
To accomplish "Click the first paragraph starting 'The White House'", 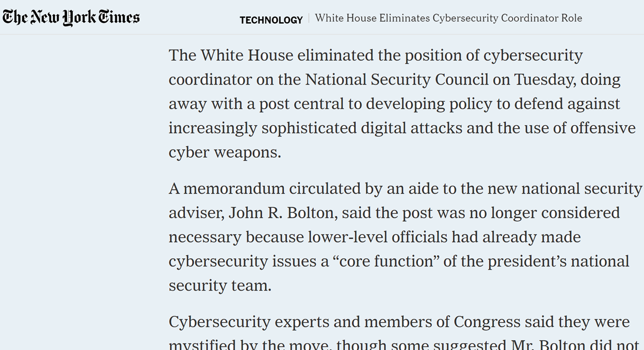I will pos(376,104).
